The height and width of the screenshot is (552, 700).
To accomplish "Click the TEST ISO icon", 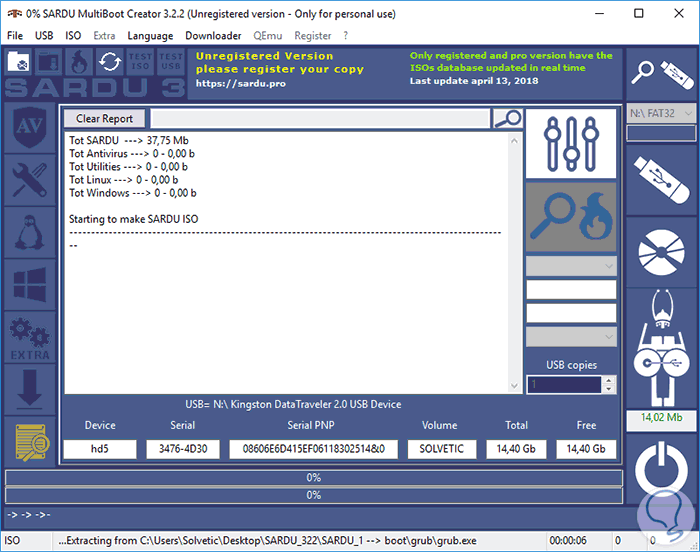I will [140, 62].
